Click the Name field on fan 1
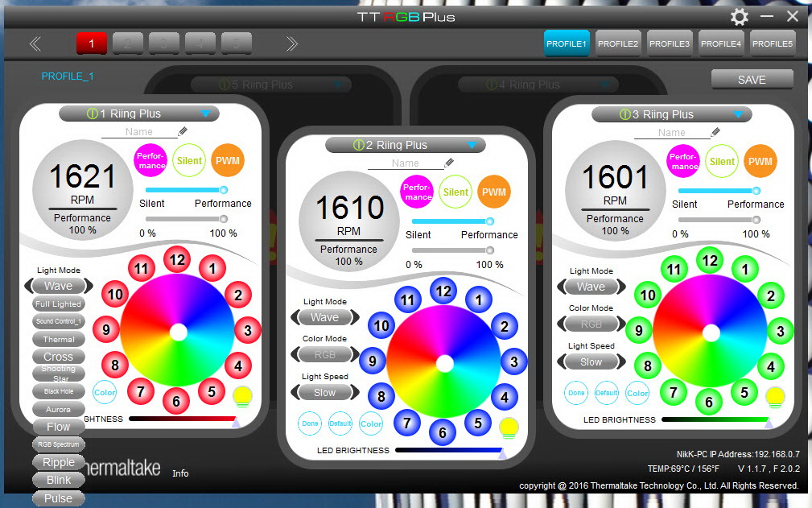The width and height of the screenshot is (812, 508). click(x=138, y=132)
